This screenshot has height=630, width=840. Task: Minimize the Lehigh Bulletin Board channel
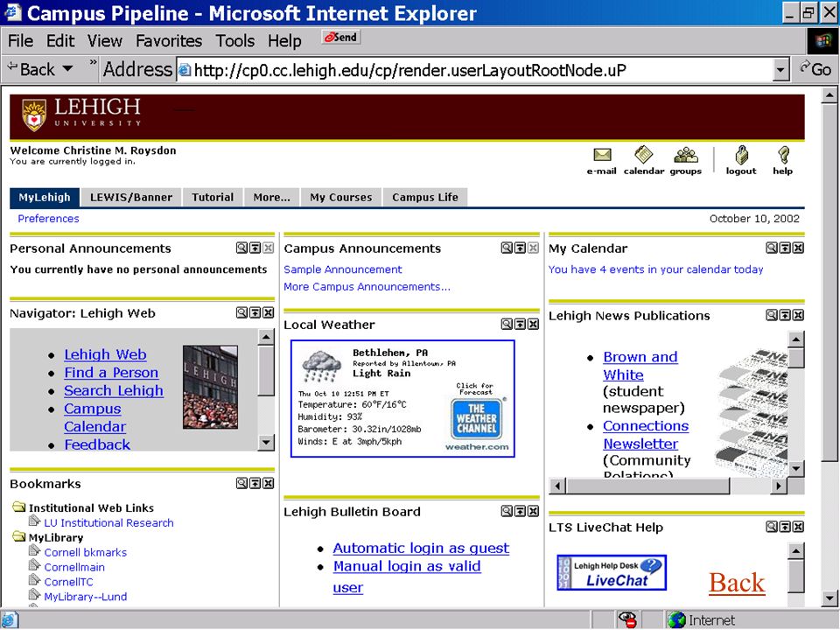(x=520, y=511)
